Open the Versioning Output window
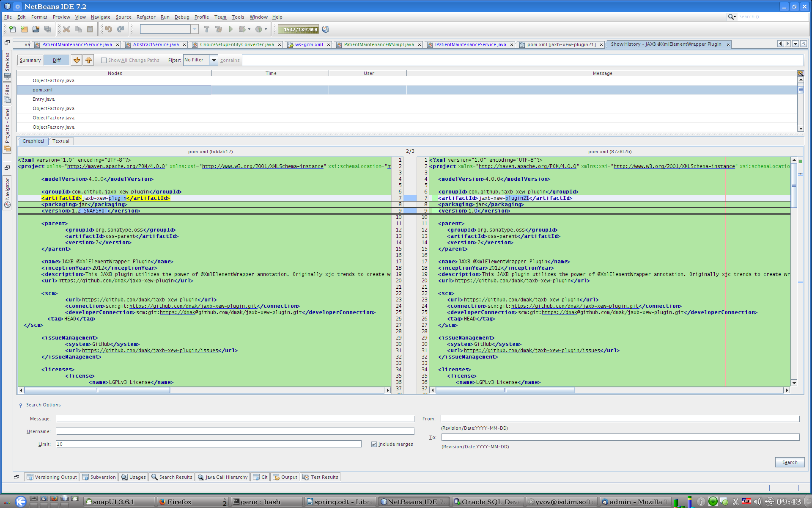The height and width of the screenshot is (508, 812). click(52, 477)
